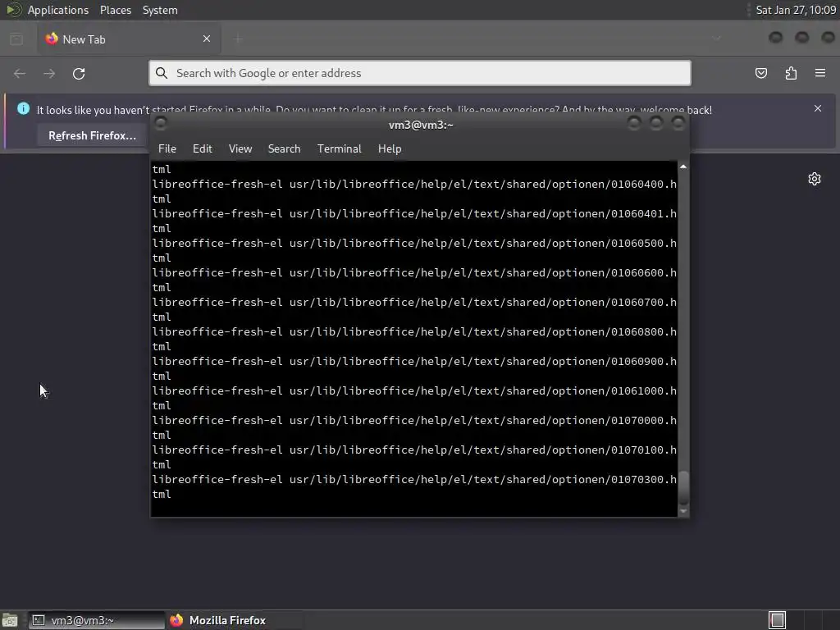Viewport: 840px width, 630px height.
Task: Open the terminal Edit menu
Action: [x=203, y=149]
